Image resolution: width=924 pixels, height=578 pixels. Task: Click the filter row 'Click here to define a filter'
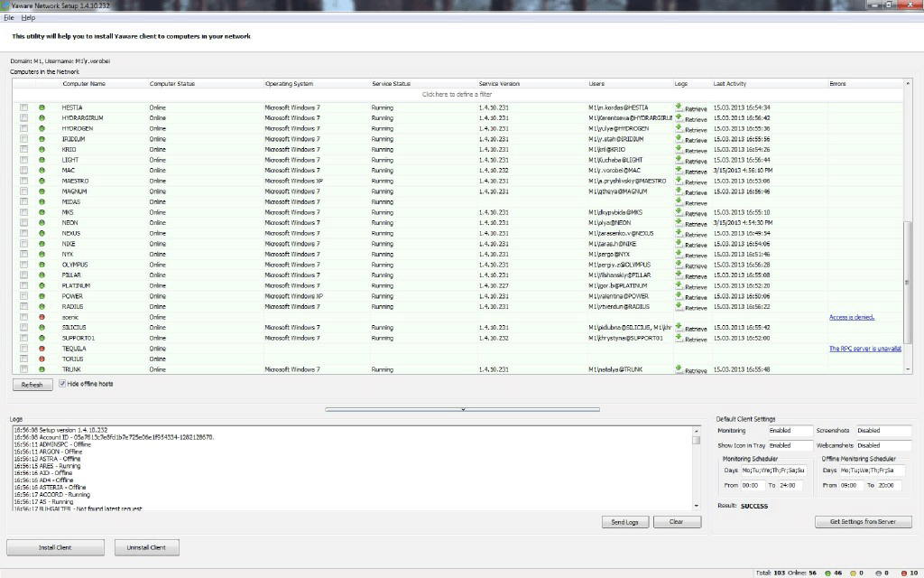tap(457, 94)
